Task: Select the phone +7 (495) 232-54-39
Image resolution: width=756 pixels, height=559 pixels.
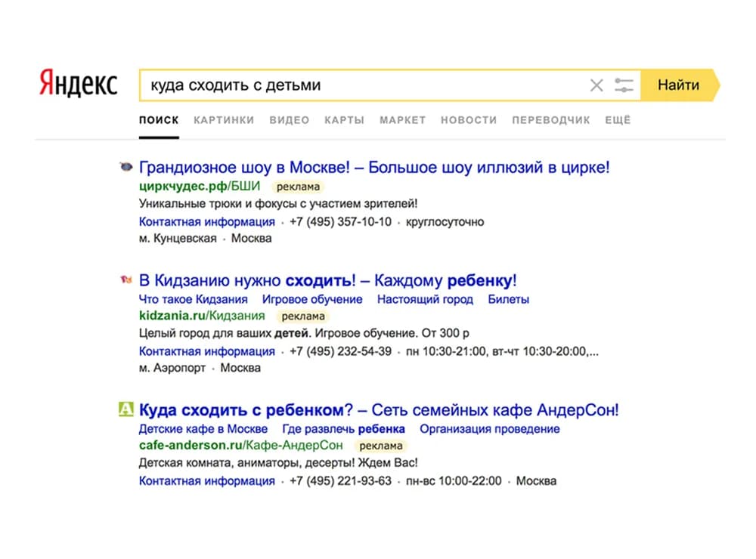Action: point(340,351)
